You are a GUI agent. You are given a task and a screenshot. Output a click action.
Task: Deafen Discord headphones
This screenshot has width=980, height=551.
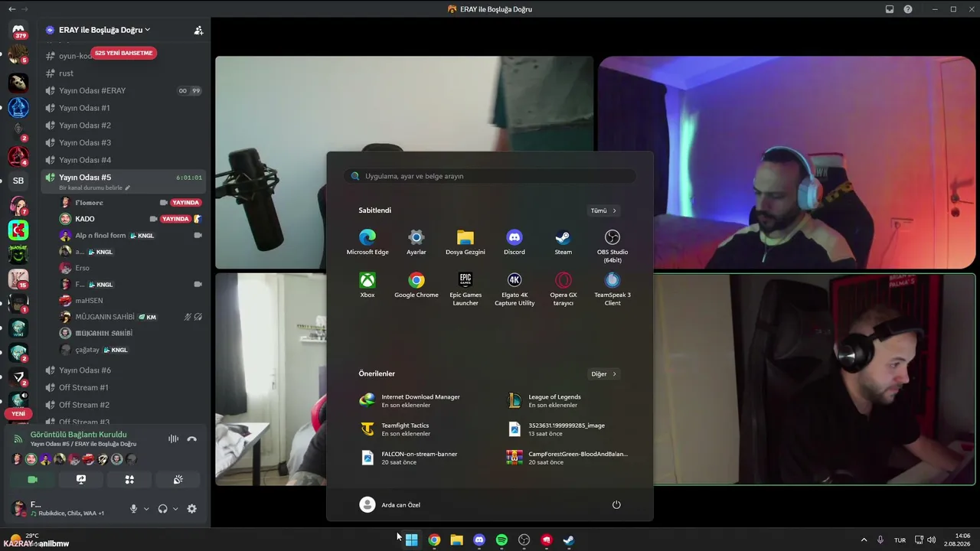point(162,509)
